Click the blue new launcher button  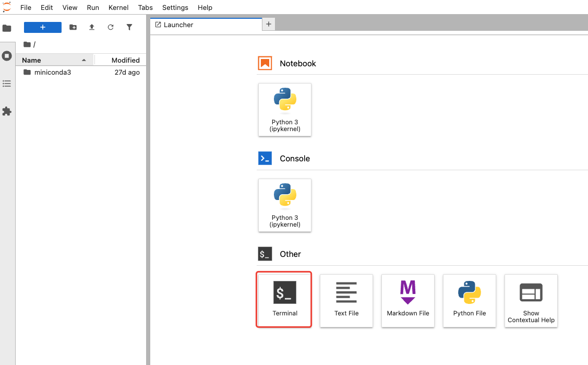43,27
